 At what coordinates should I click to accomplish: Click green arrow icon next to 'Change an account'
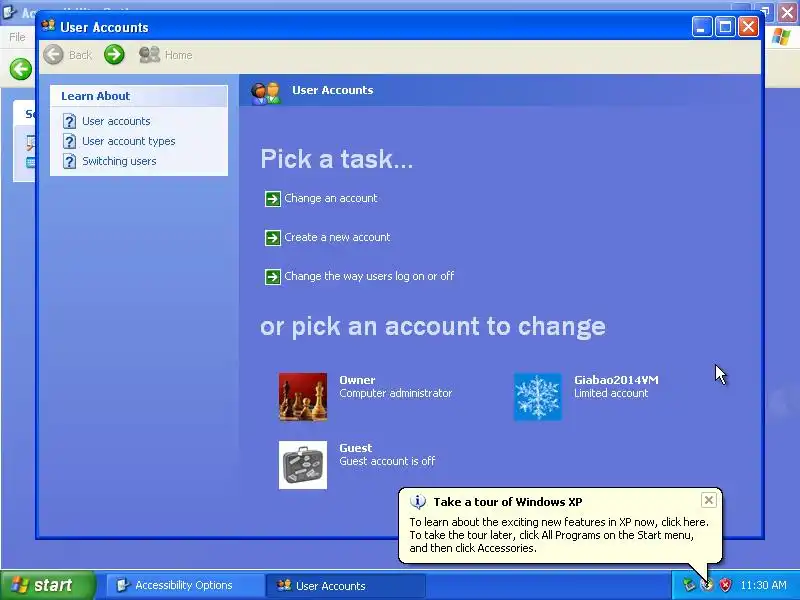[272, 198]
